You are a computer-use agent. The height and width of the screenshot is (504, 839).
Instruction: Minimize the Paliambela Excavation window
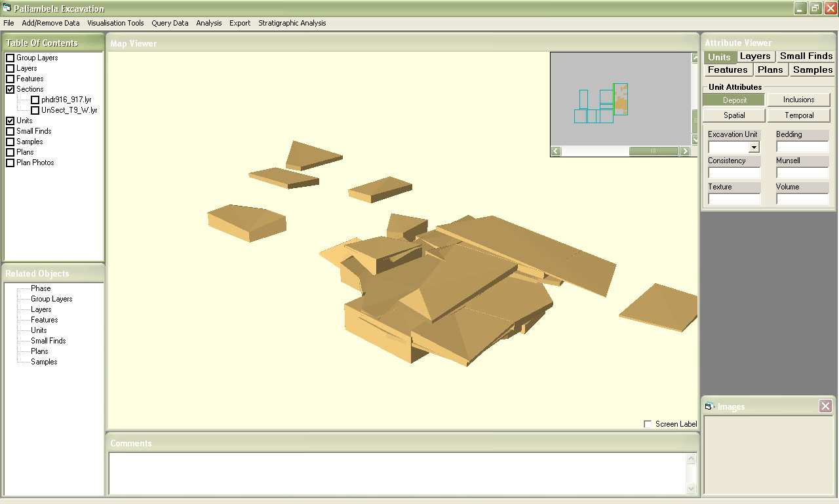(800, 9)
